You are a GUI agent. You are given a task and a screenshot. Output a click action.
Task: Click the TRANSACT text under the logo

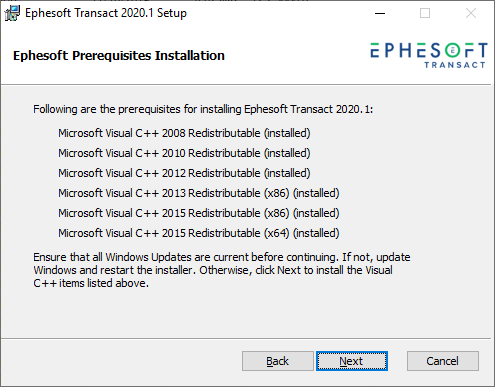(x=455, y=65)
